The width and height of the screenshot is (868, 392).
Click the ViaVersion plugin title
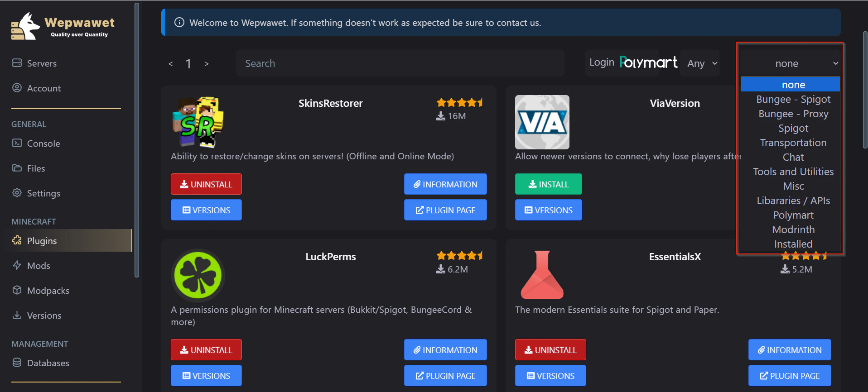click(675, 103)
